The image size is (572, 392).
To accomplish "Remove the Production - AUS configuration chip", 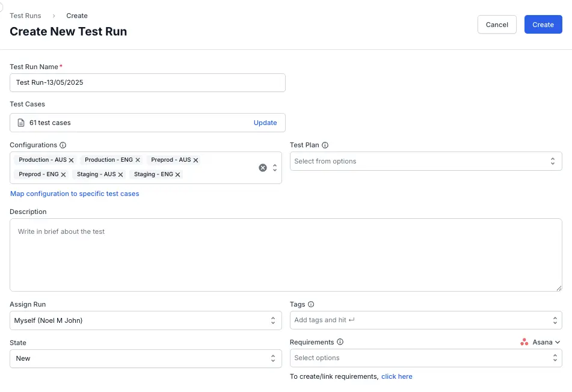I will 71,160.
